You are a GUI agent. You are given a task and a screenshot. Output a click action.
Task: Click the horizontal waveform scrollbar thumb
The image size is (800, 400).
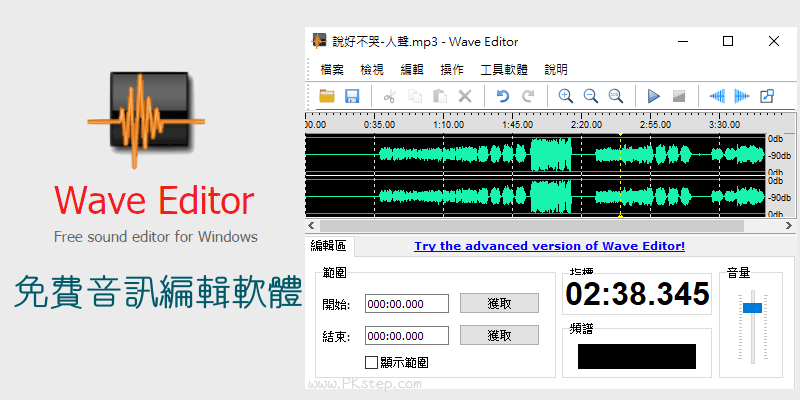(x=532, y=225)
